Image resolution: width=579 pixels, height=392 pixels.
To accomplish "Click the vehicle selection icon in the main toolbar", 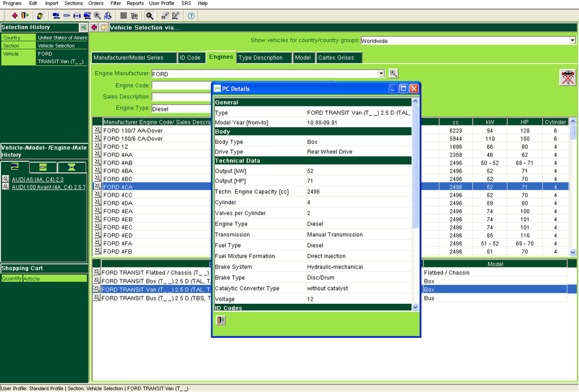I will [x=56, y=15].
